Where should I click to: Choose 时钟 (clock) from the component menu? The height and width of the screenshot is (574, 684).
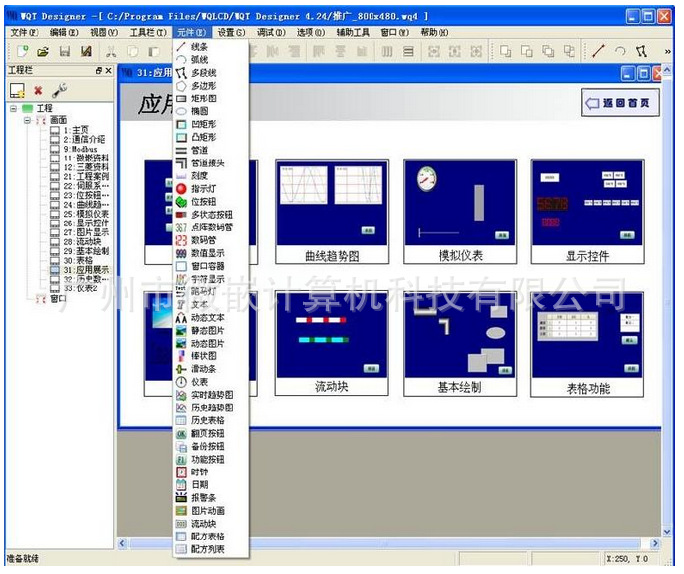pyautogui.click(x=199, y=471)
